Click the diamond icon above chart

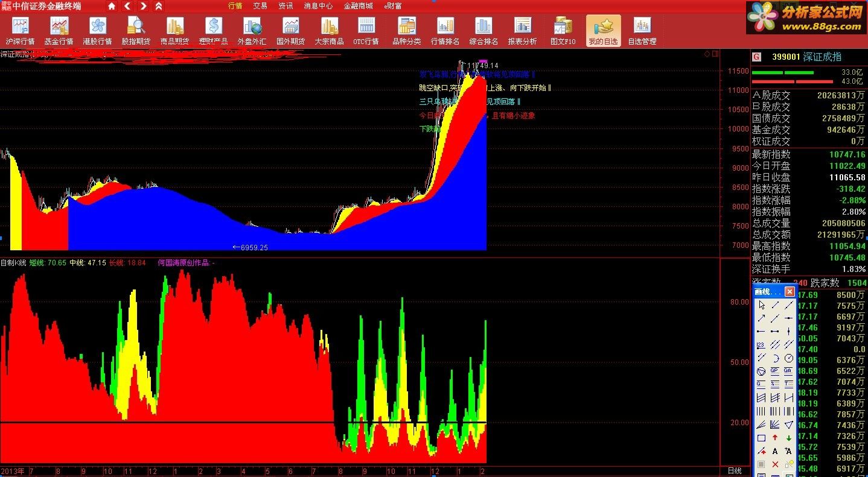click(x=707, y=54)
